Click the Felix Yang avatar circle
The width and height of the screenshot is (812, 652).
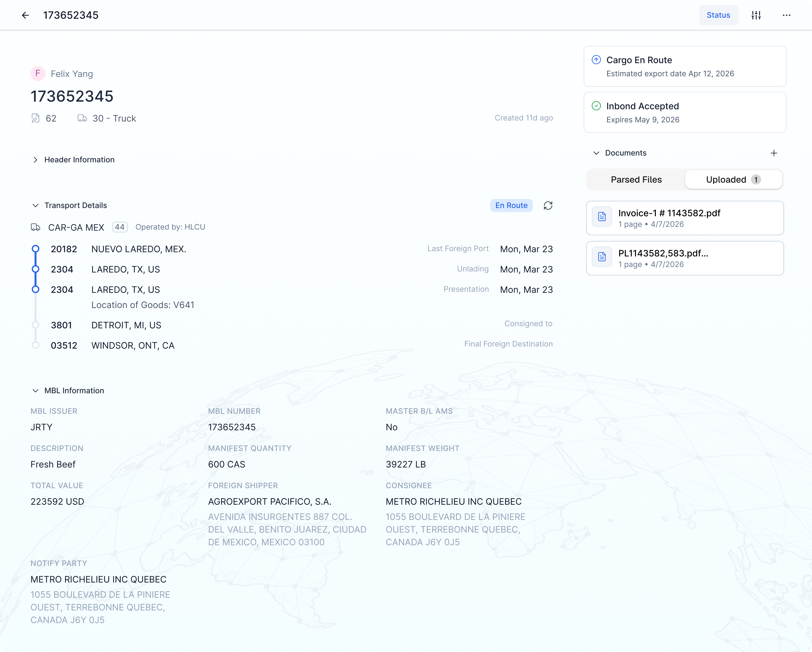click(38, 74)
